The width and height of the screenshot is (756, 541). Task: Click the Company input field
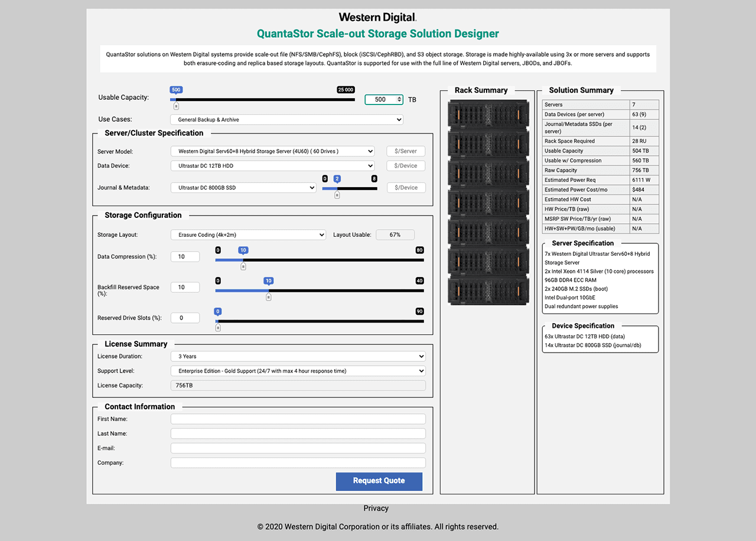pyautogui.click(x=298, y=463)
